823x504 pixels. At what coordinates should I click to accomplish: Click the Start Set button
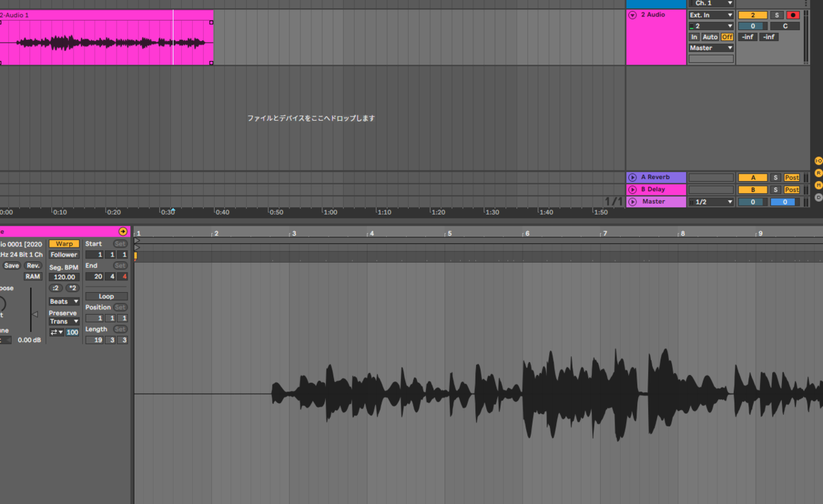pyautogui.click(x=121, y=244)
